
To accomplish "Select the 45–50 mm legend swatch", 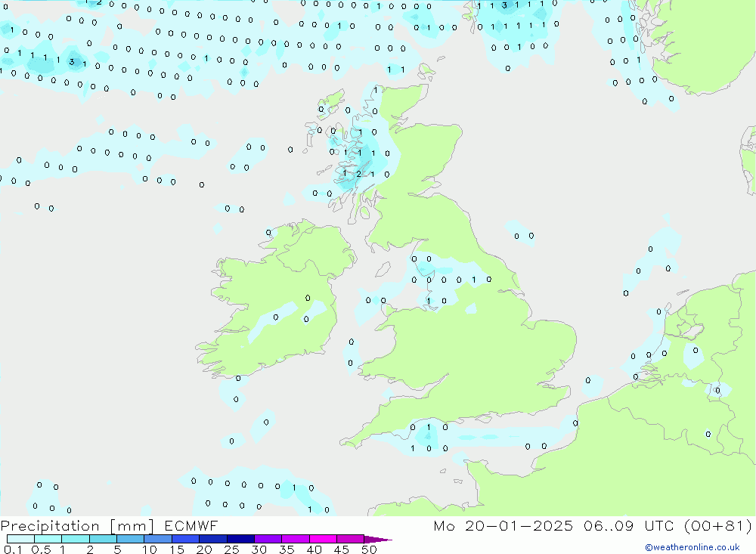I will 350,539.
